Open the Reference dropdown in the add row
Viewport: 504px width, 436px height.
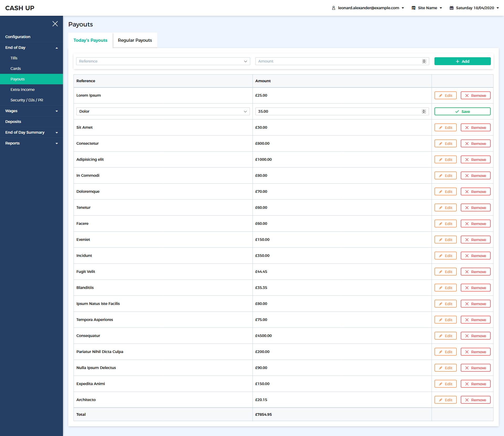coord(163,61)
